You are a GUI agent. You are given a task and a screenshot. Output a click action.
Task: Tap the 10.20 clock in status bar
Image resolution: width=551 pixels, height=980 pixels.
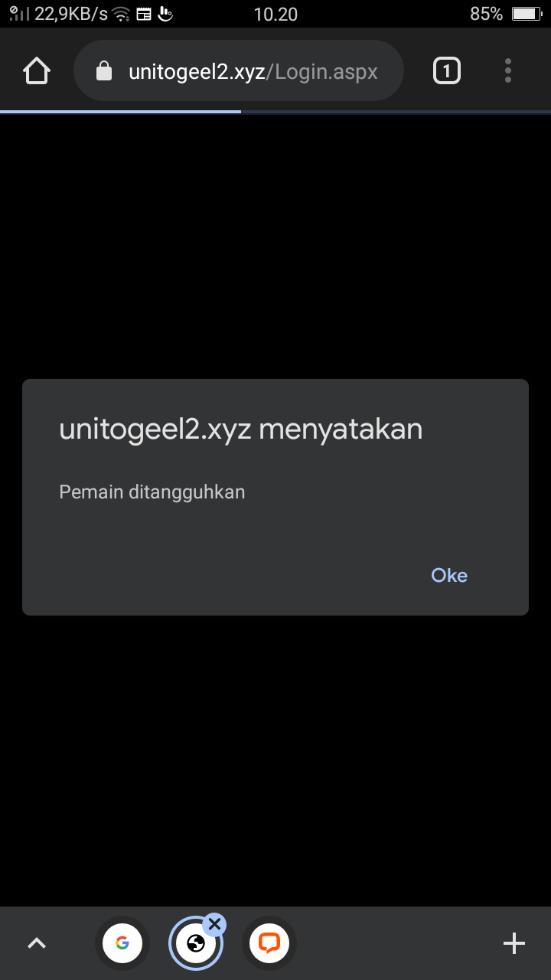click(275, 14)
